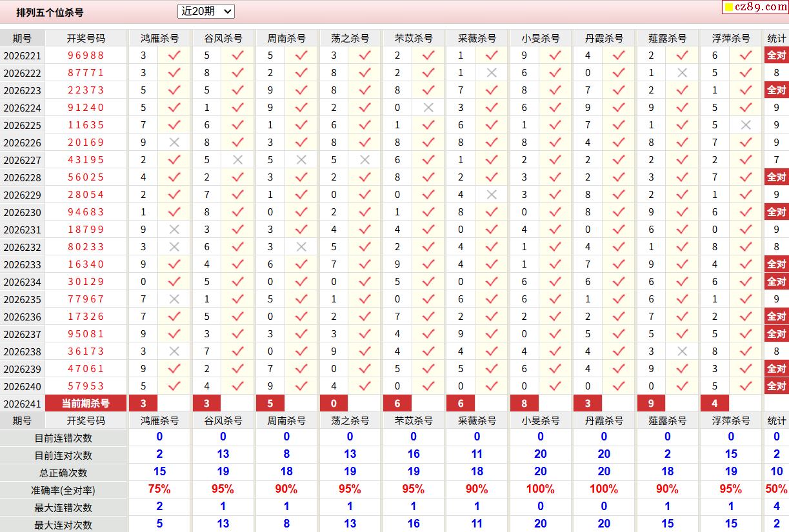Click red checkmark in row 2026221 鸿雁杀号
789x532 pixels.
[x=174, y=55]
